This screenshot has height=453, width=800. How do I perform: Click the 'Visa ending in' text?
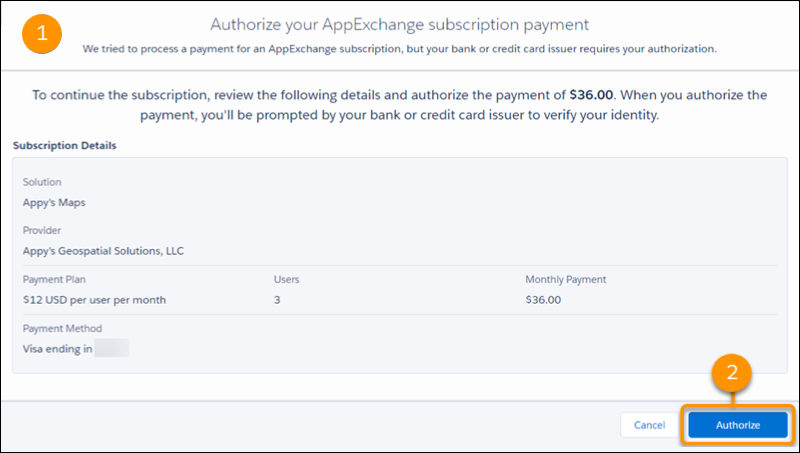click(57, 348)
